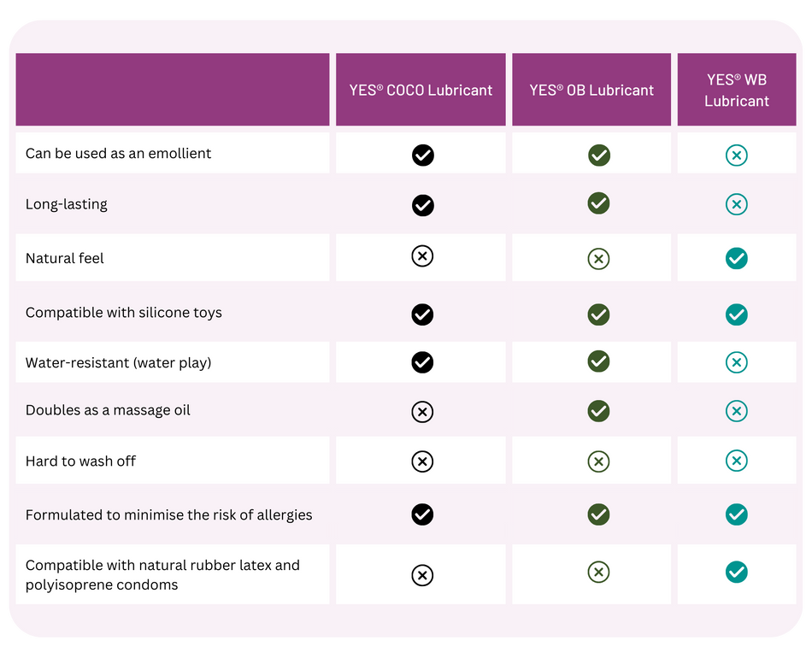The image size is (812, 658).
Task: Click WB checkmark for allergies row
Action: point(736,514)
